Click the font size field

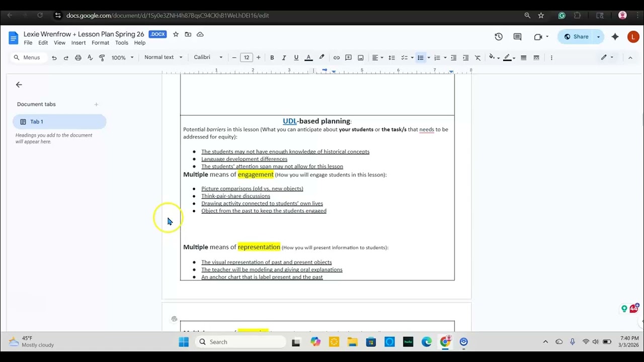247,58
